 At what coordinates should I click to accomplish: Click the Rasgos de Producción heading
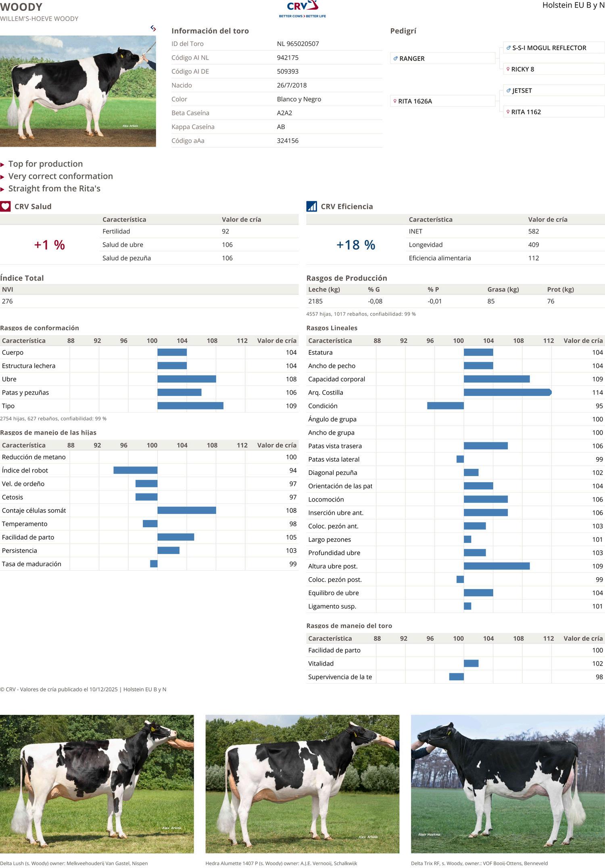pos(347,278)
